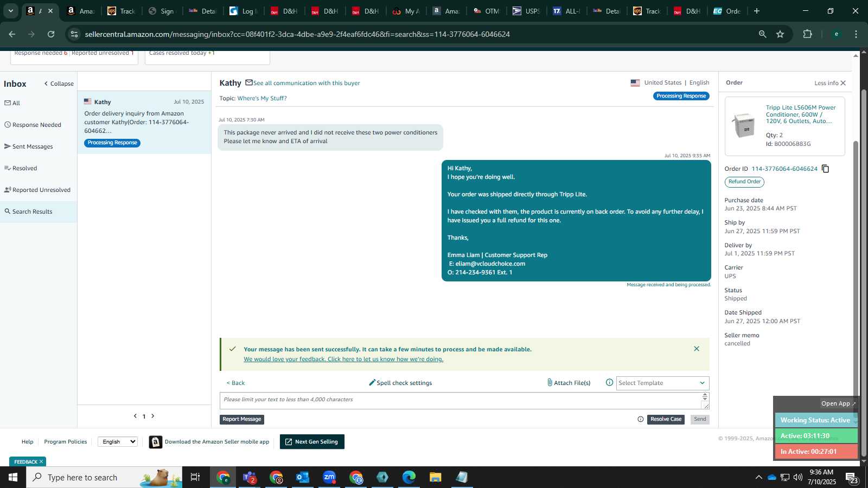Open tab search dropdown arrow
The image size is (868, 488).
click(10, 11)
